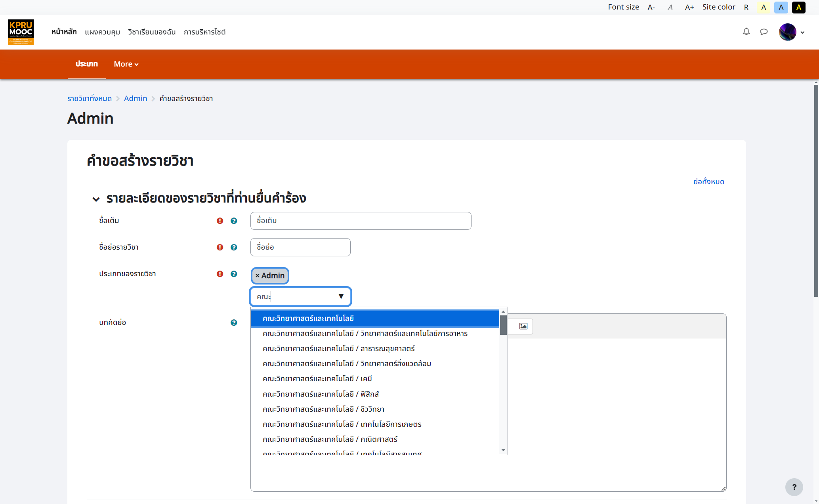Choose the ฟิสิกส์ category option
The width and height of the screenshot is (819, 504).
tap(375, 394)
